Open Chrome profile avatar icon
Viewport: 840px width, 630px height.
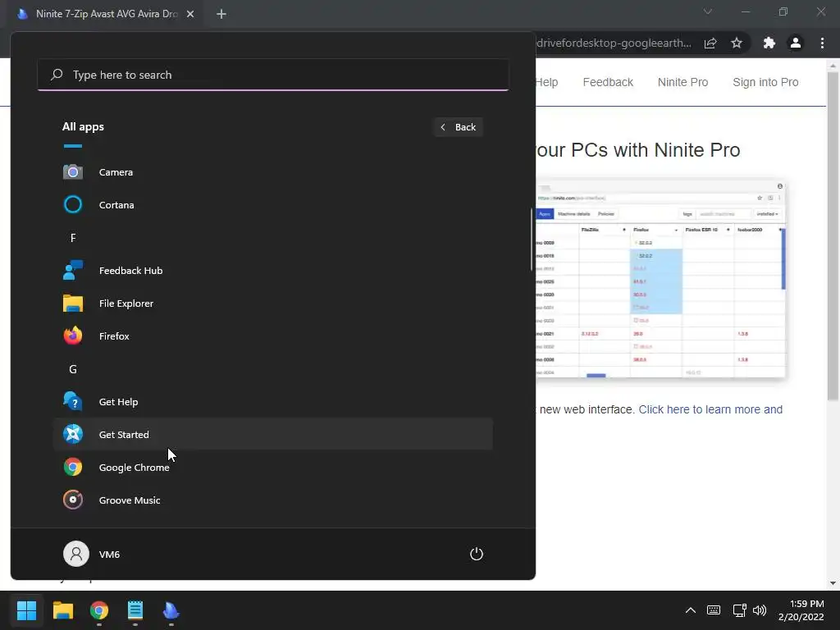coord(796,43)
